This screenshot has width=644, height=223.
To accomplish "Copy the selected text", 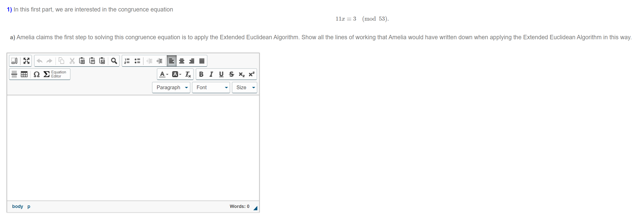I will pyautogui.click(x=61, y=61).
